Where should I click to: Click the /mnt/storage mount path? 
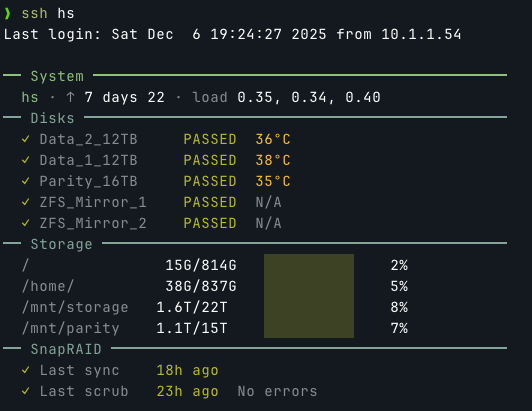(x=75, y=308)
